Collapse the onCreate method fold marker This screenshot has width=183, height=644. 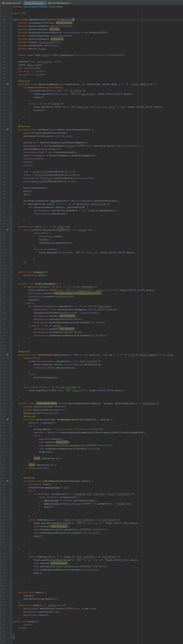click(12, 129)
